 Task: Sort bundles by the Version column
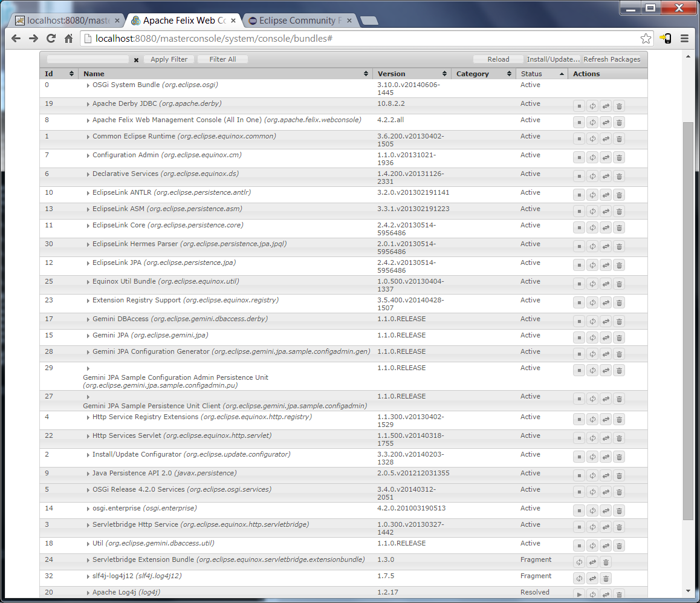tap(412, 74)
